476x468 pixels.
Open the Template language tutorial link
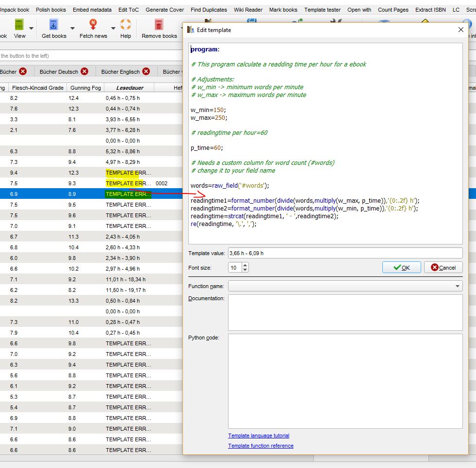pyautogui.click(x=259, y=436)
